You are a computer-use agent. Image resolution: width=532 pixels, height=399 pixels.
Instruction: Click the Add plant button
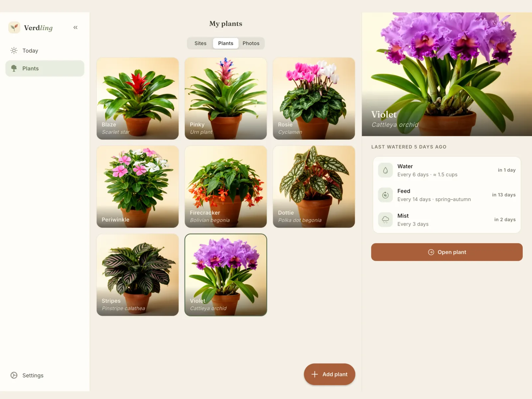[x=330, y=374]
